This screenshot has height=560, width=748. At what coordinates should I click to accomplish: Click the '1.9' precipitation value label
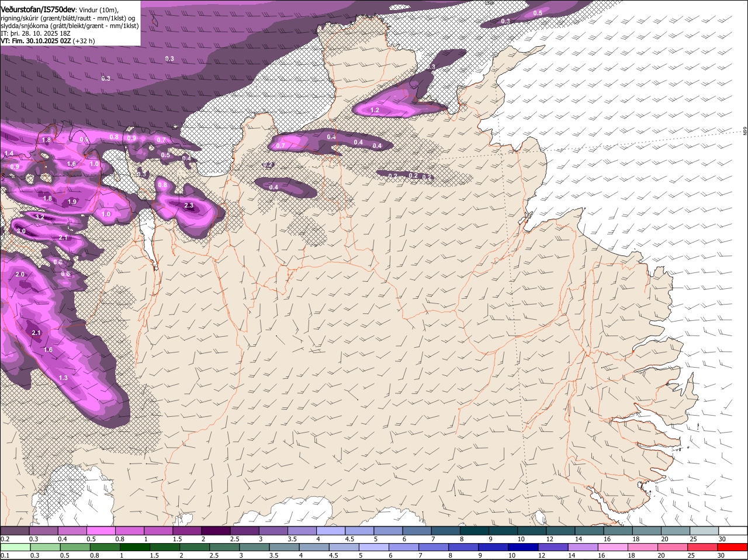coord(72,202)
